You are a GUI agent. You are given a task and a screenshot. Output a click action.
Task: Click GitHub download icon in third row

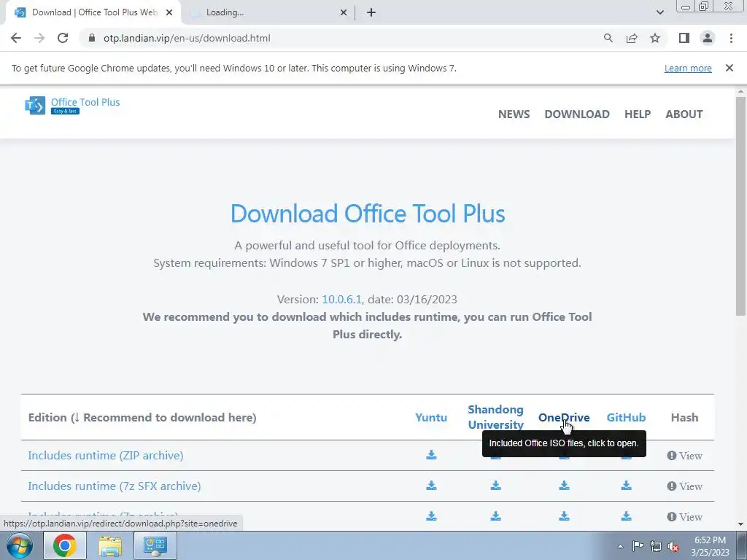(626, 516)
